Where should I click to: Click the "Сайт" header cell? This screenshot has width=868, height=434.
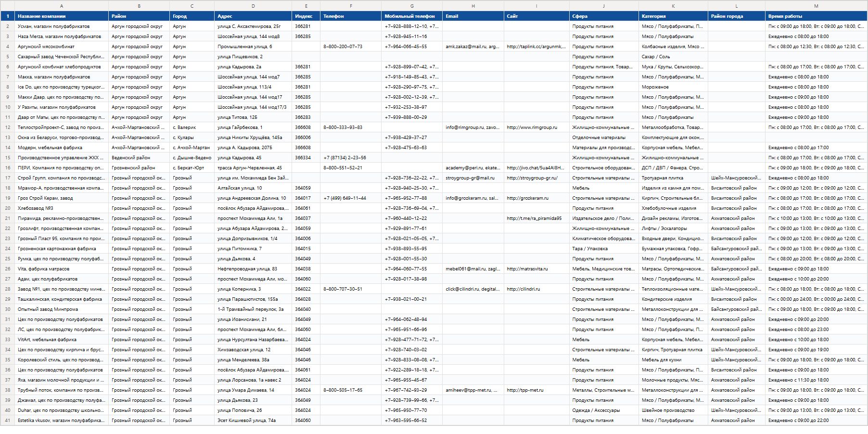coord(536,16)
